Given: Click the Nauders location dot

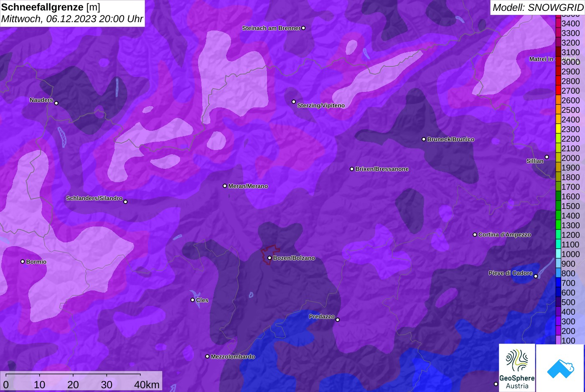Looking at the screenshot, I should (x=56, y=103).
